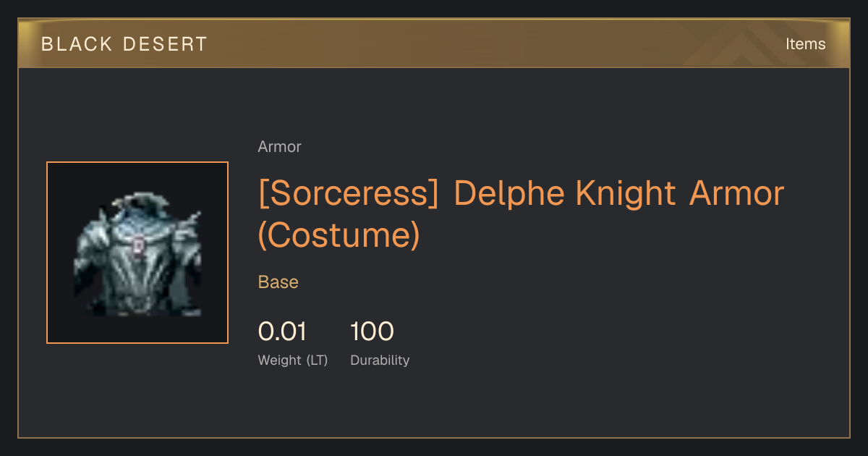Click the Delphe Knight Armor item icon
The height and width of the screenshot is (456, 868).
pos(137,253)
